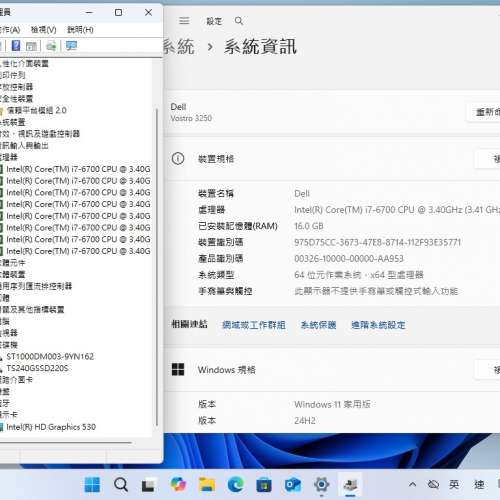500x500 pixels.
Task: Click the search magnifier icon in Settings header
Action: (239, 21)
